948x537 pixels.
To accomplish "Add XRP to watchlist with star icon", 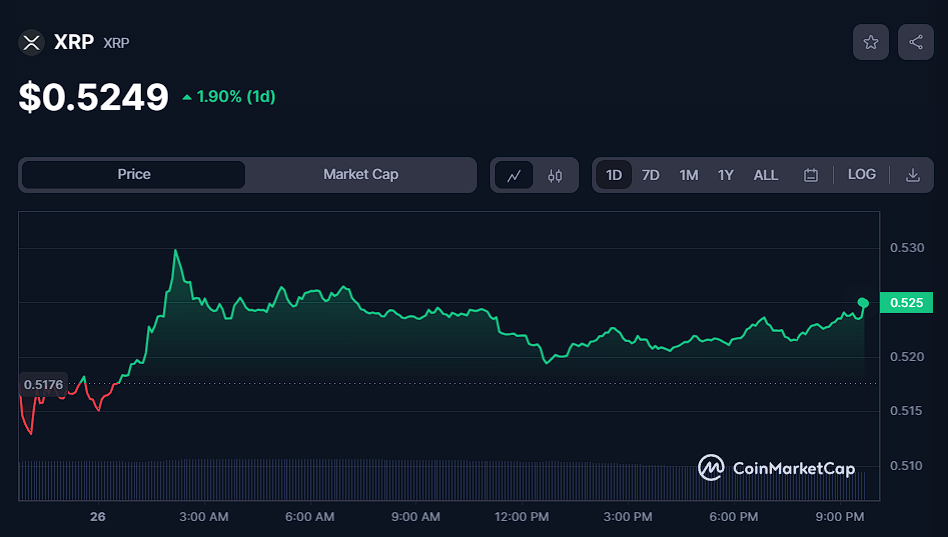I will tap(870, 42).
